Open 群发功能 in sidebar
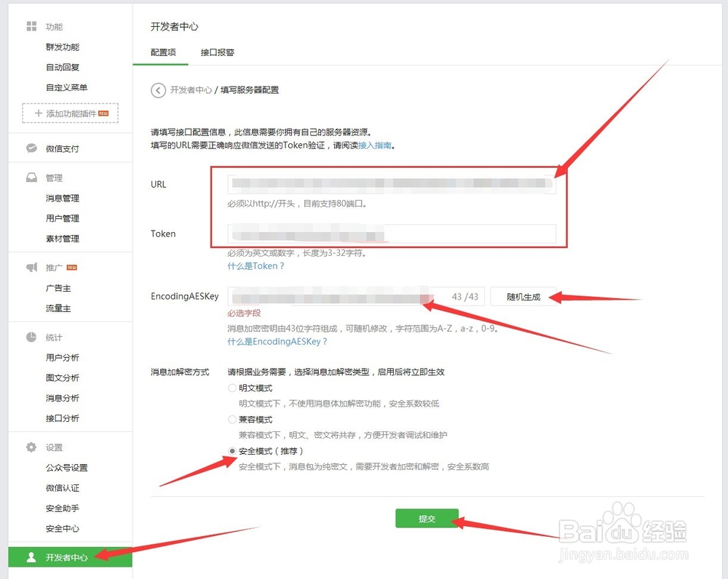 [63, 47]
